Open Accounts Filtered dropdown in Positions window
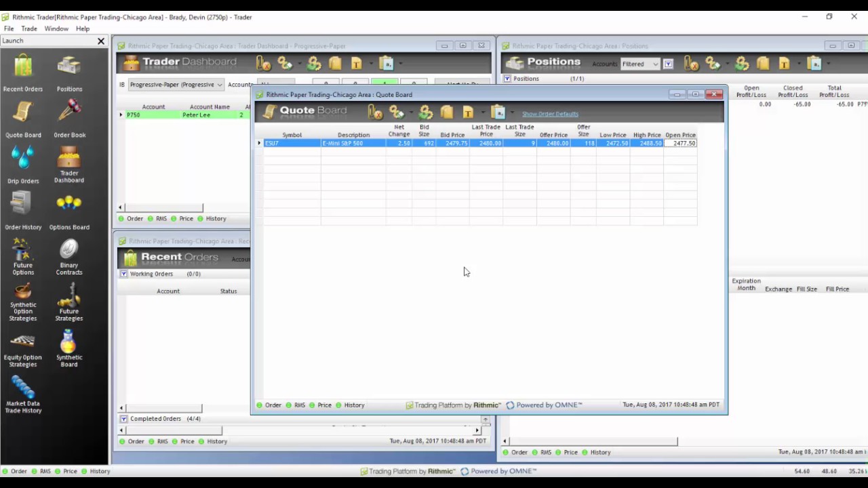Screen dimensions: 868x488 coord(639,64)
